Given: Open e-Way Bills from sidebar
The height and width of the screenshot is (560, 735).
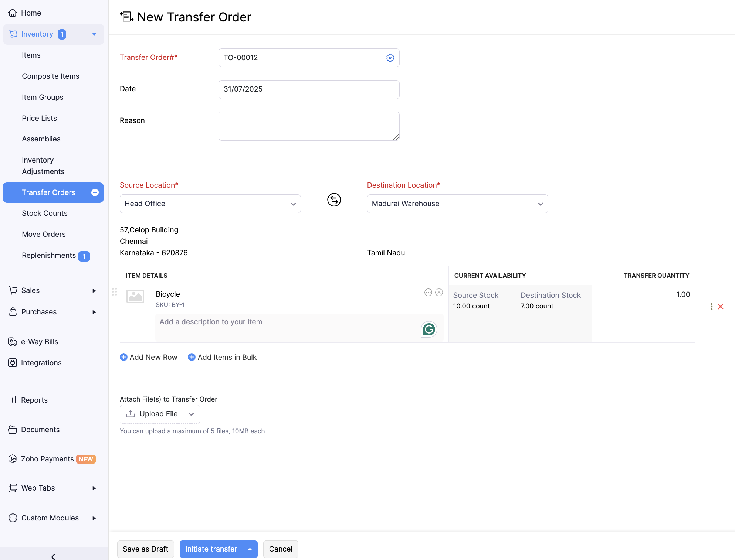Looking at the screenshot, I should 39,341.
